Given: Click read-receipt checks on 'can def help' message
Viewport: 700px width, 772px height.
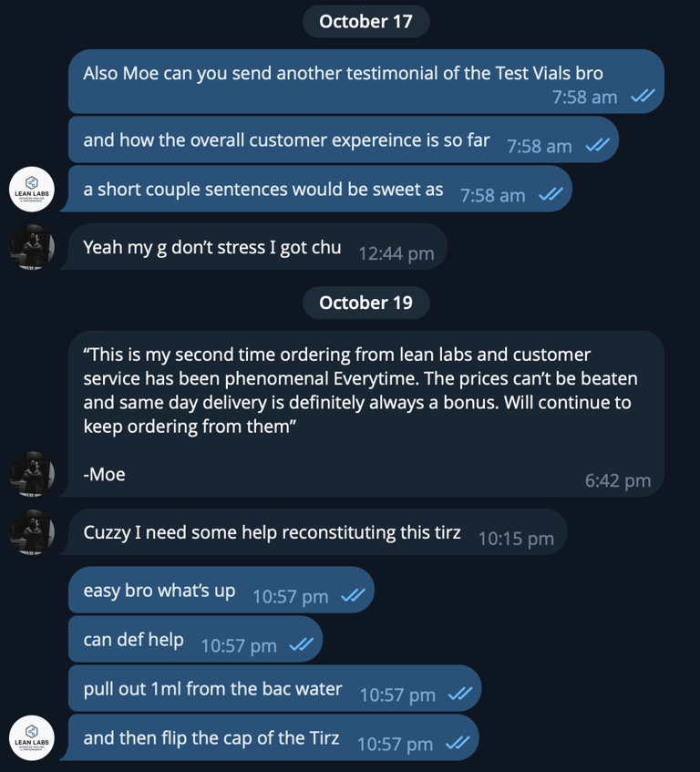Looking at the screenshot, I should (x=301, y=645).
